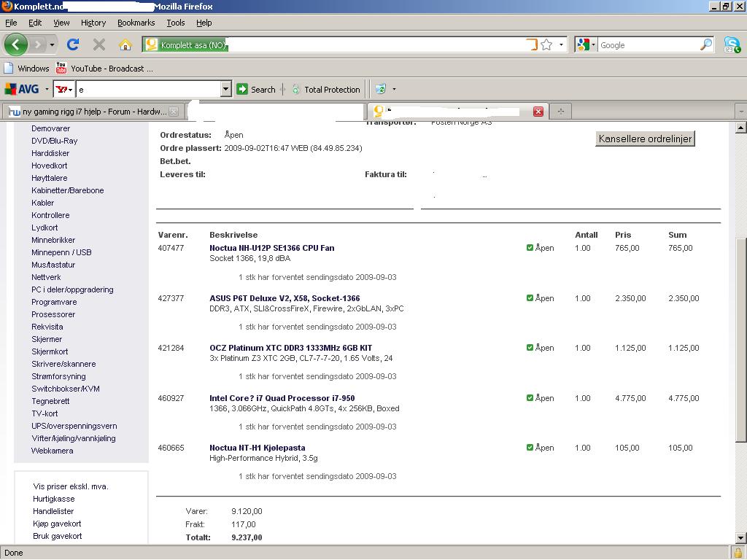Click the AVG Total Protection icon
The height and width of the screenshot is (560, 747).
pyautogui.click(x=296, y=89)
